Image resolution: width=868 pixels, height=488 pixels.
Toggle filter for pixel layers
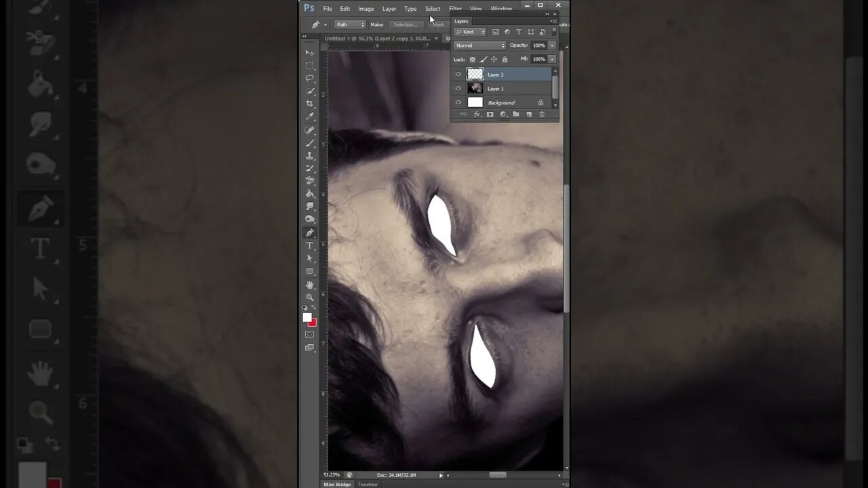click(x=496, y=32)
